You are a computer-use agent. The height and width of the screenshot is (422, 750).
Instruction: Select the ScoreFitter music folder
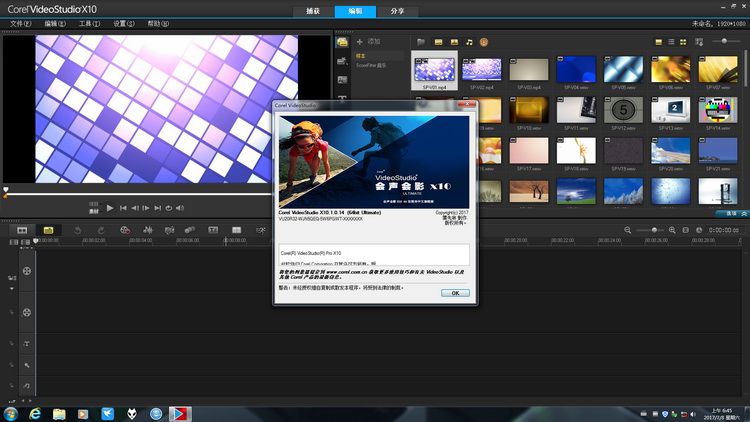coord(371,65)
